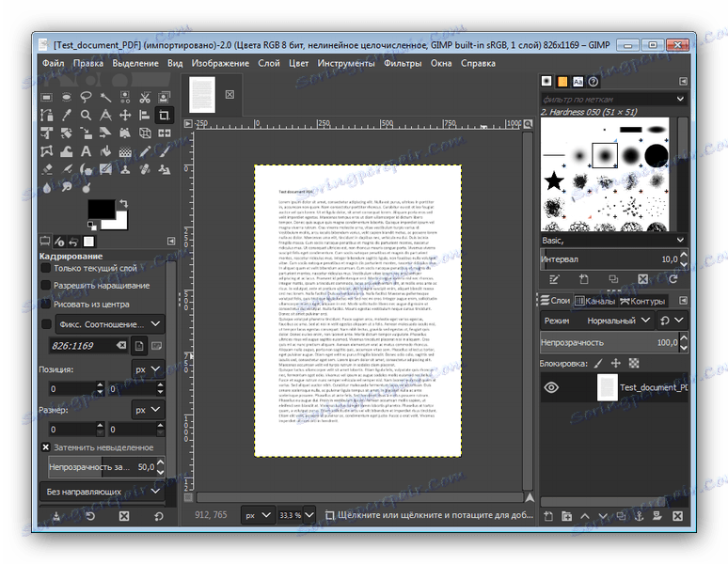The height and width of the screenshot is (564, 728).
Task: Switch to the Каналы tab
Action: tap(595, 301)
